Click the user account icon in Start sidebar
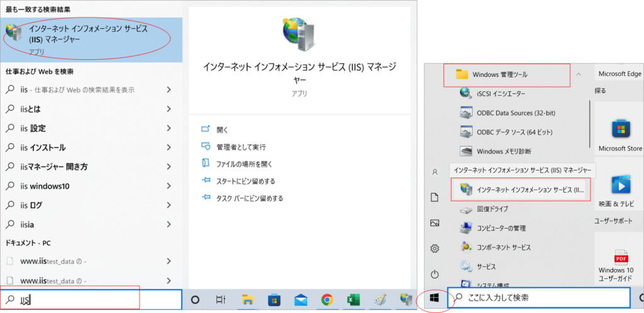Image resolution: width=644 pixels, height=313 pixels. pos(435,172)
